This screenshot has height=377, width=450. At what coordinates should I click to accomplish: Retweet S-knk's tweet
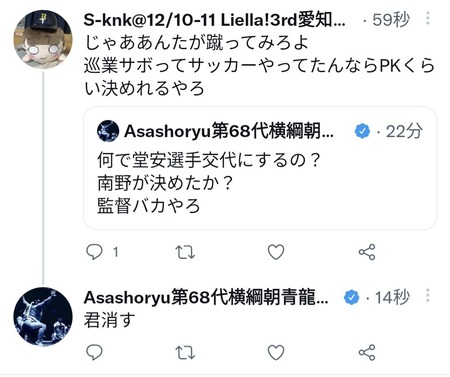click(185, 252)
